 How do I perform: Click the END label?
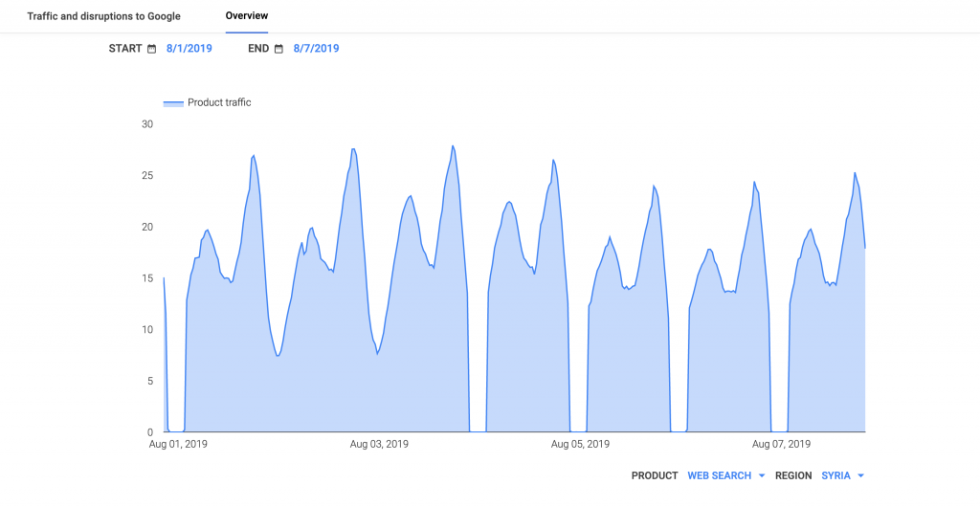(258, 49)
